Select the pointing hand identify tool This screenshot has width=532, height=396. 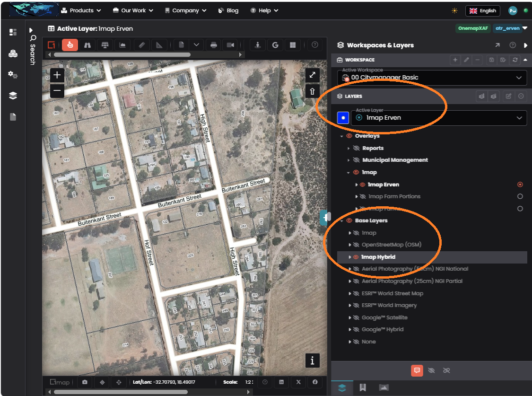point(70,45)
